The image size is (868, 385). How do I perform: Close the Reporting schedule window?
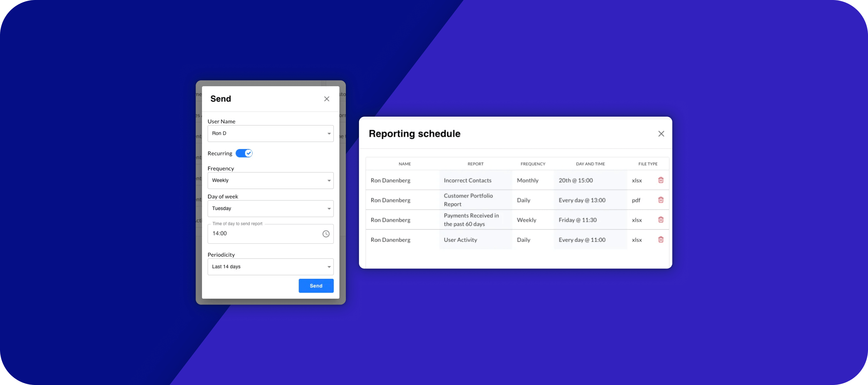(x=661, y=134)
